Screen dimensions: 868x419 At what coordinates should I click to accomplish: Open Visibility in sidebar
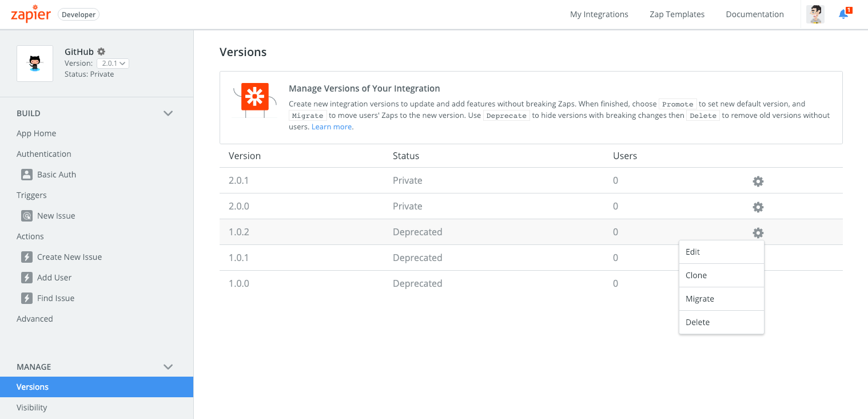[32, 408]
